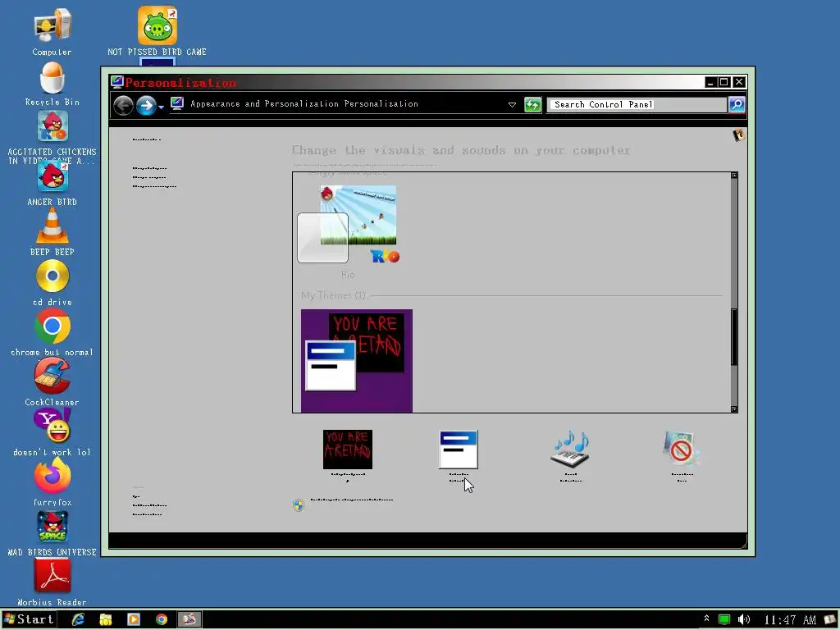Image resolution: width=840 pixels, height=630 pixels.
Task: Open Internet Explorer in taskbar
Action: 78,619
